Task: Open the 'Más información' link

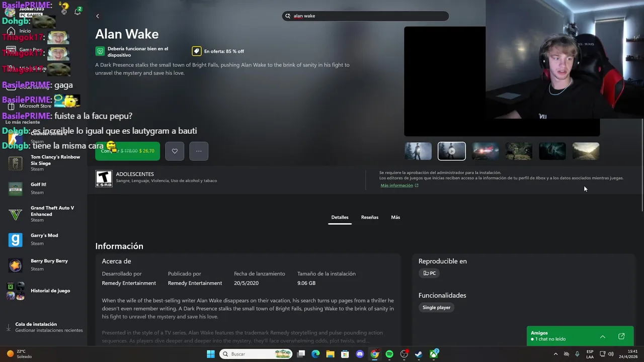Action: coord(399,186)
